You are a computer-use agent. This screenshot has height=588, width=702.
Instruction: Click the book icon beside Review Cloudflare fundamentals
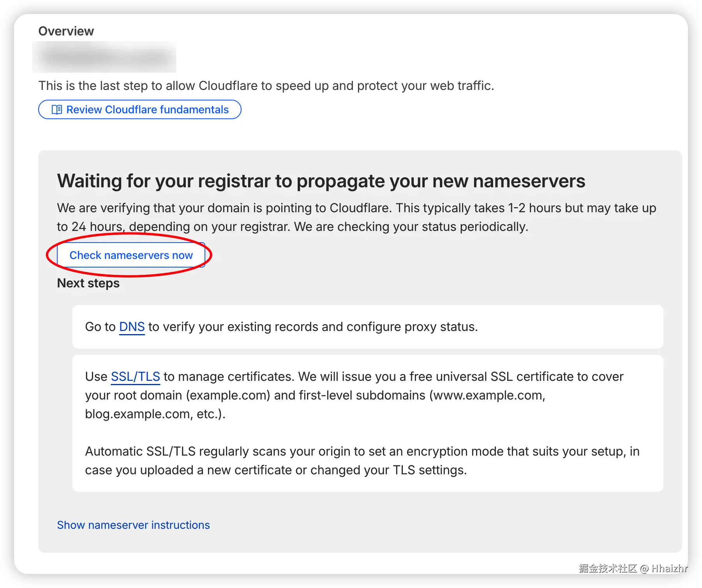point(57,110)
